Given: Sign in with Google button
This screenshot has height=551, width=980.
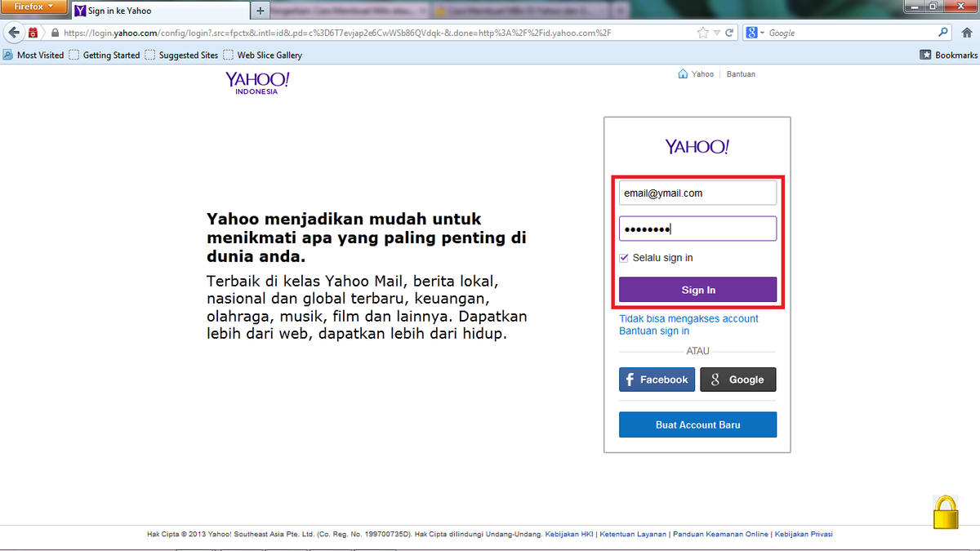Looking at the screenshot, I should [x=738, y=380].
